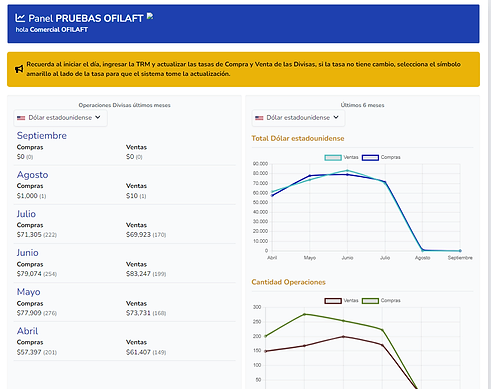The image size is (491, 389).
Task: Open the Abril month heading
Action: (x=27, y=331)
